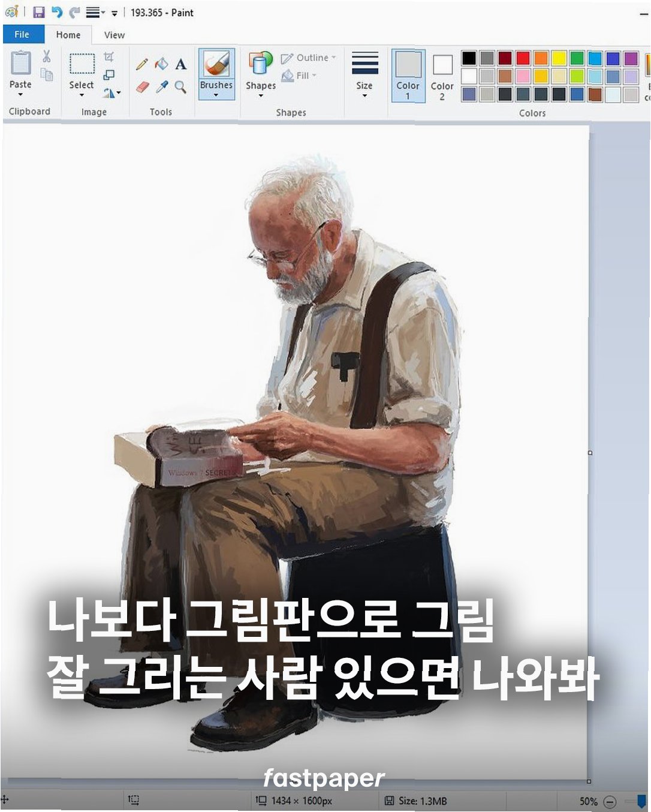The height and width of the screenshot is (812, 651).
Task: Pick the dark red color swatch
Action: point(505,58)
